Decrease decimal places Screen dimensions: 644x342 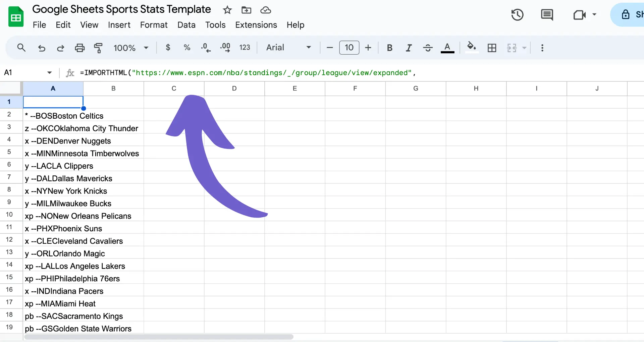pos(206,48)
